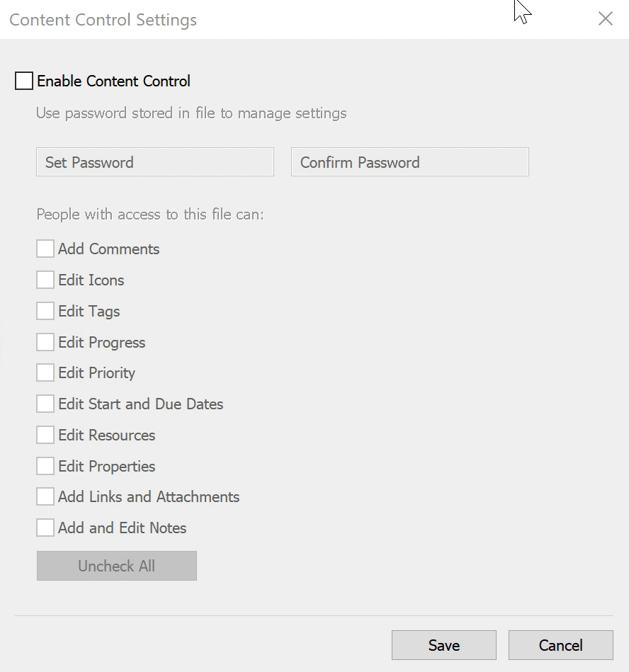
Task: Enable the Content Control checkbox
Action: point(24,81)
